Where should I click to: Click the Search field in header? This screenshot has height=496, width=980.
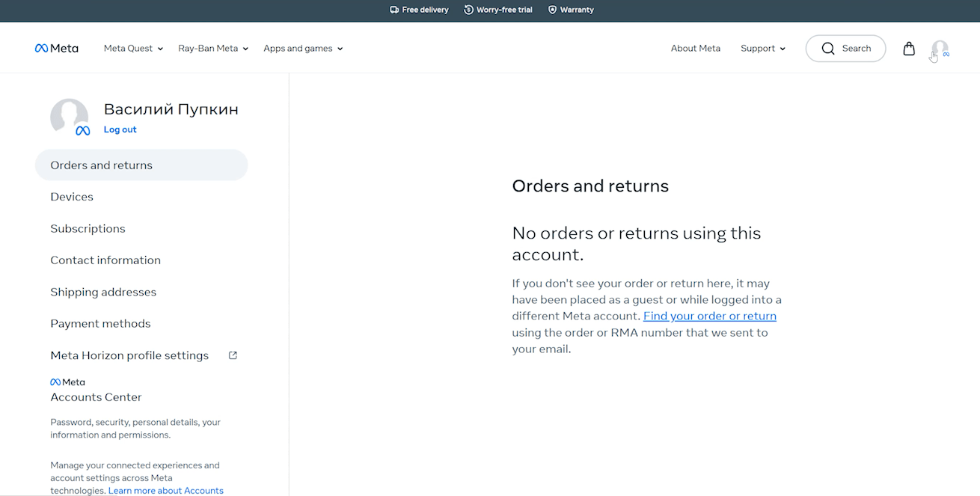pos(845,49)
